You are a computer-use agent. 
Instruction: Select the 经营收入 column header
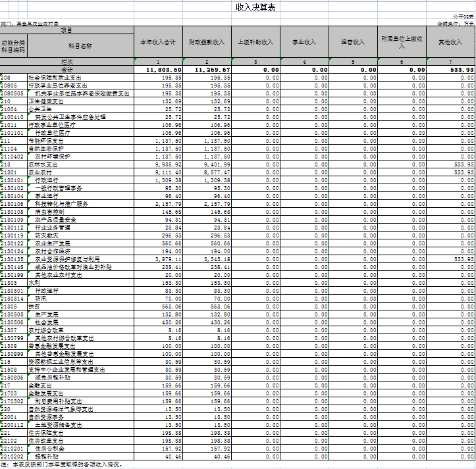click(x=353, y=42)
